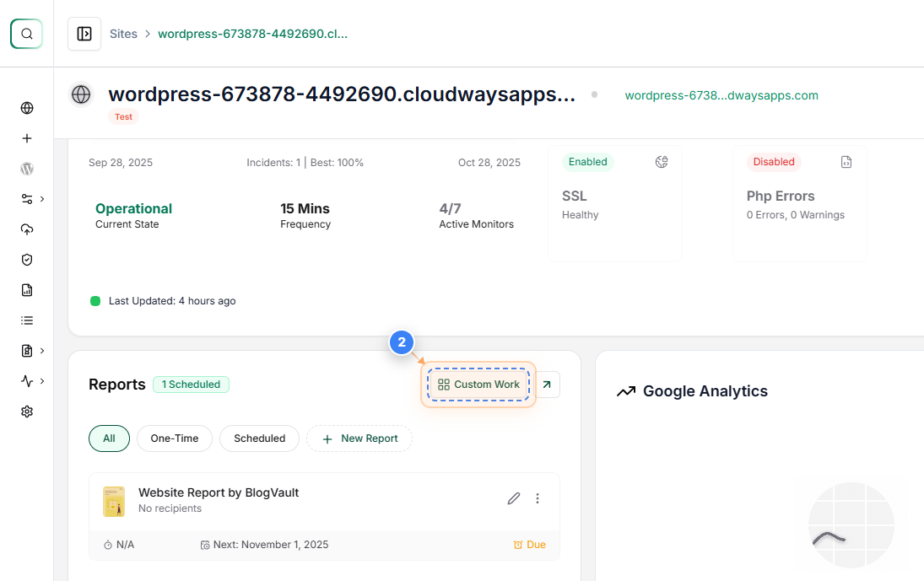
Task: Click the wordpress-673878 breadcrumb link
Action: click(253, 34)
